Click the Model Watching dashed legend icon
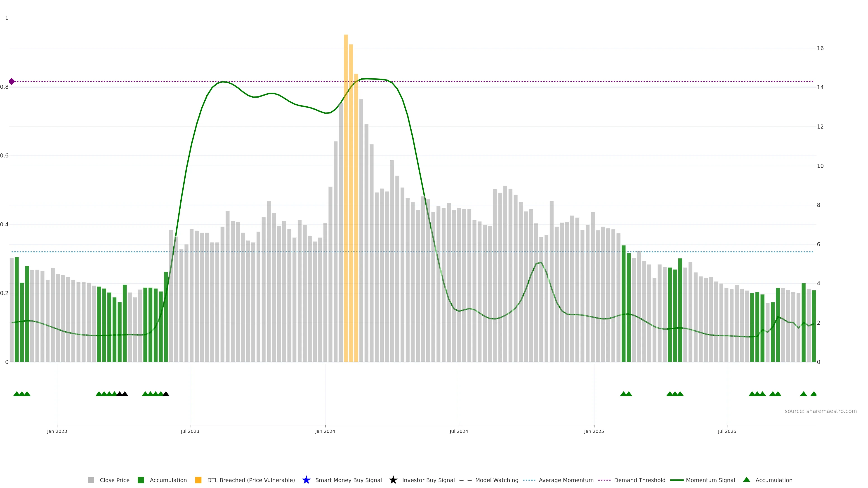This screenshot has width=868, height=488. pyautogui.click(x=465, y=480)
